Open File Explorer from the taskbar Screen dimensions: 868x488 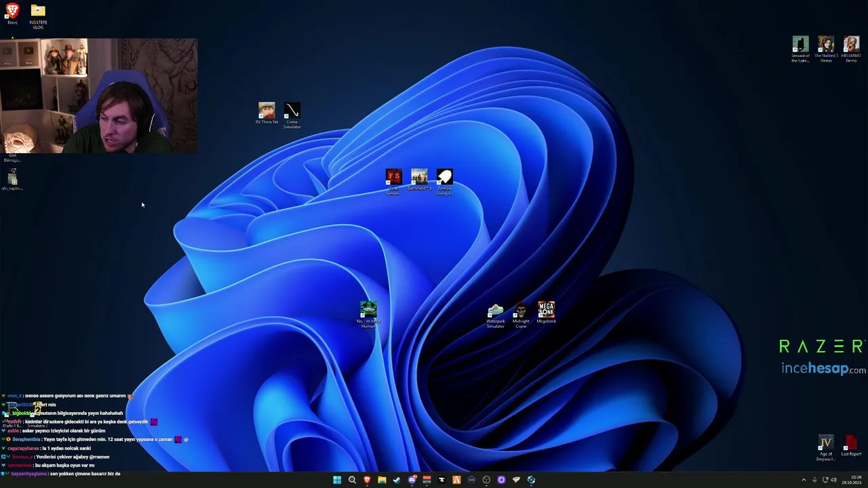pos(382,480)
